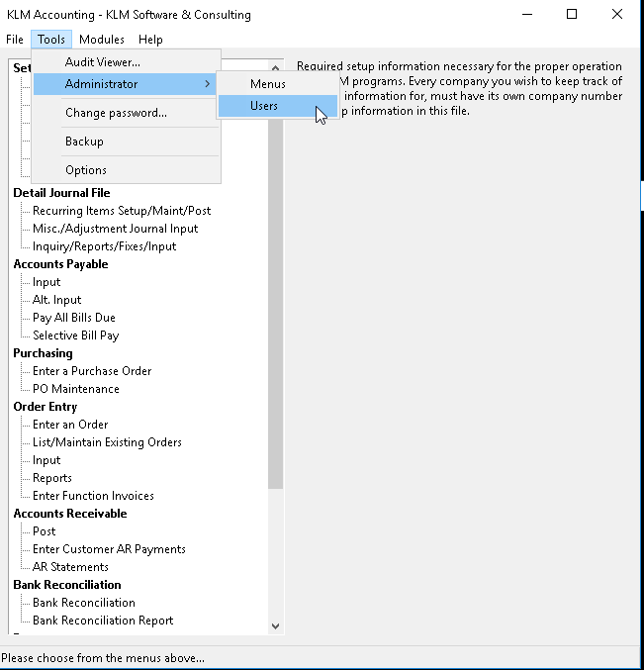The image size is (644, 670).
Task: Select Bank Reconciliation heading
Action: 67,585
